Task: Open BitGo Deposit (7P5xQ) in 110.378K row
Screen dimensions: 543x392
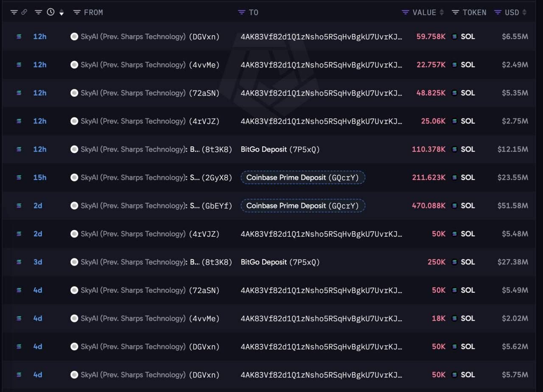Action: [280, 149]
